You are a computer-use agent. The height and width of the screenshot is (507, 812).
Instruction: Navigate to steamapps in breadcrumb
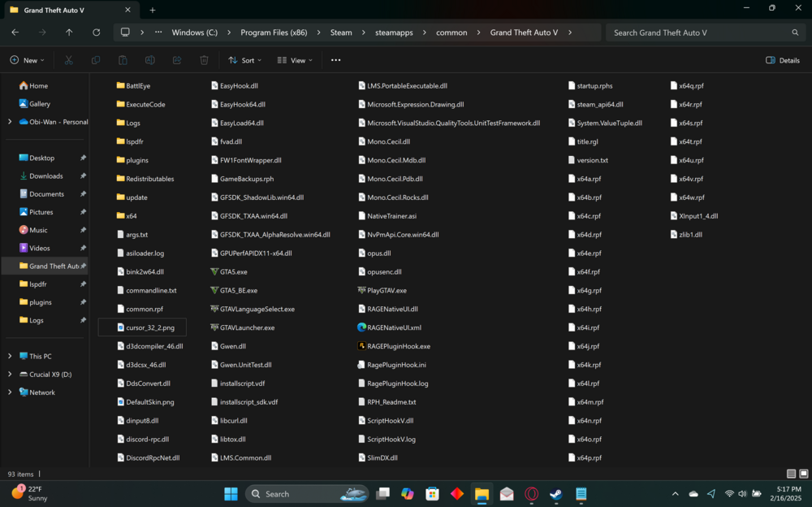[x=394, y=32]
